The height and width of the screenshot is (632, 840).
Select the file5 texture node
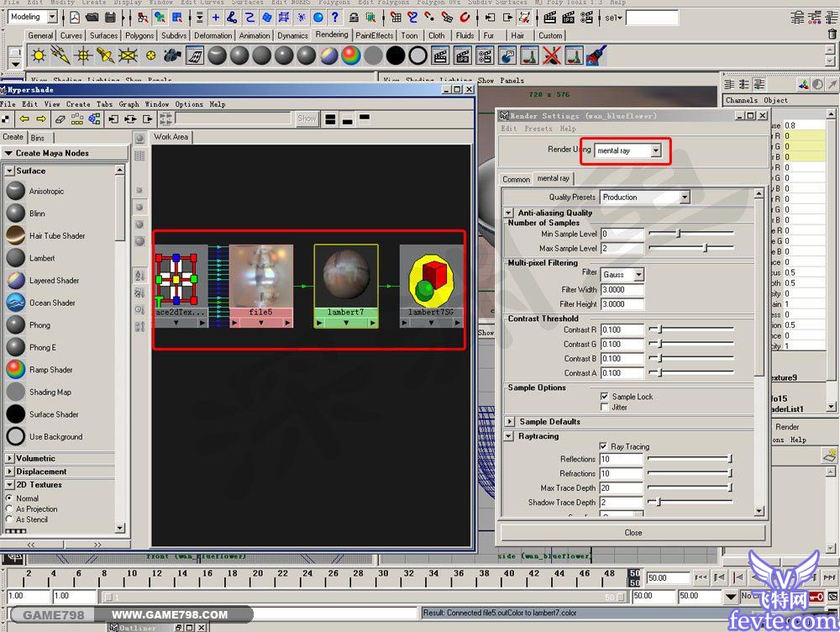pyautogui.click(x=261, y=286)
